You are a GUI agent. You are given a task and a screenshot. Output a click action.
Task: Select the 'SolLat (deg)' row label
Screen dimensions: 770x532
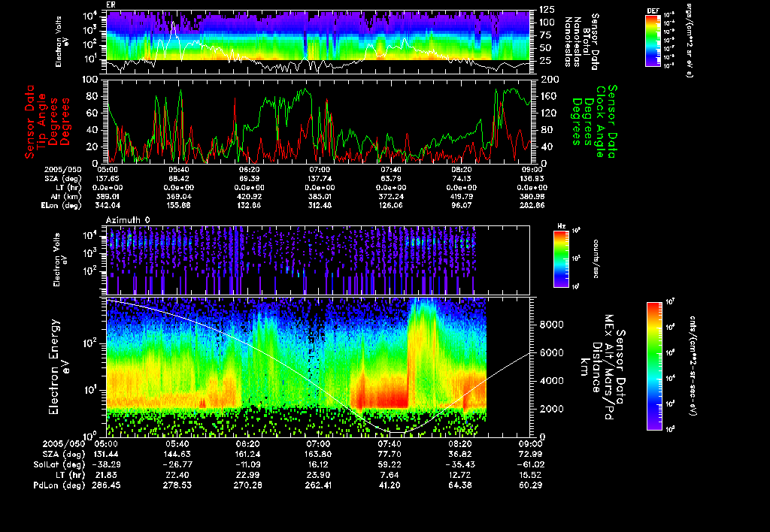tap(59, 465)
